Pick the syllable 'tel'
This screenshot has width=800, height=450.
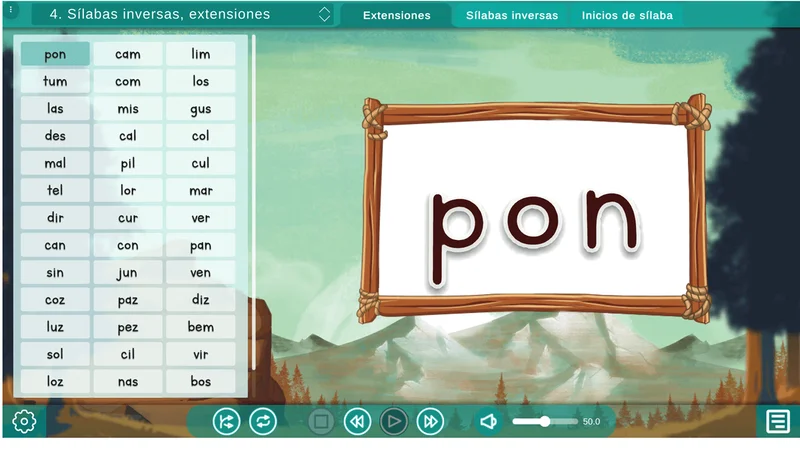pyautogui.click(x=55, y=190)
